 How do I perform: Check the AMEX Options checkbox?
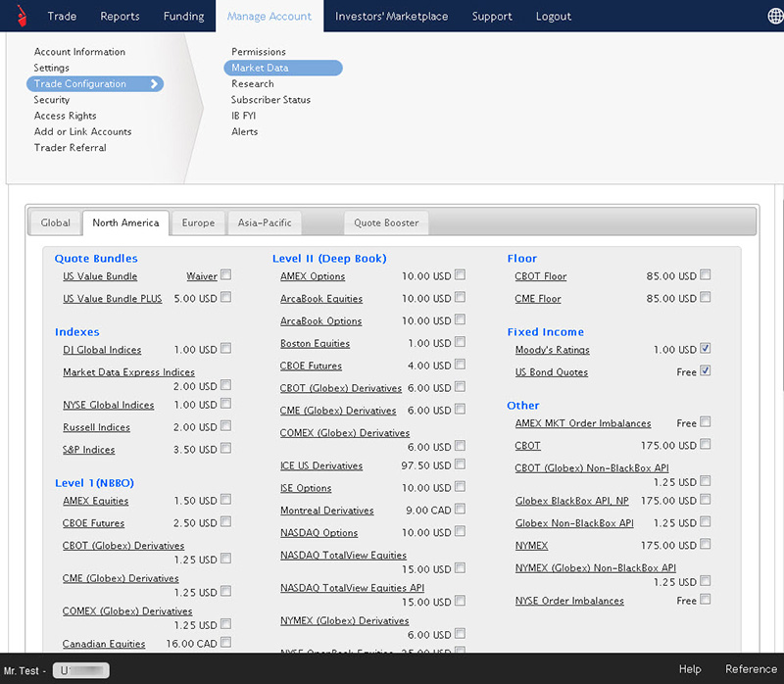[x=460, y=274]
